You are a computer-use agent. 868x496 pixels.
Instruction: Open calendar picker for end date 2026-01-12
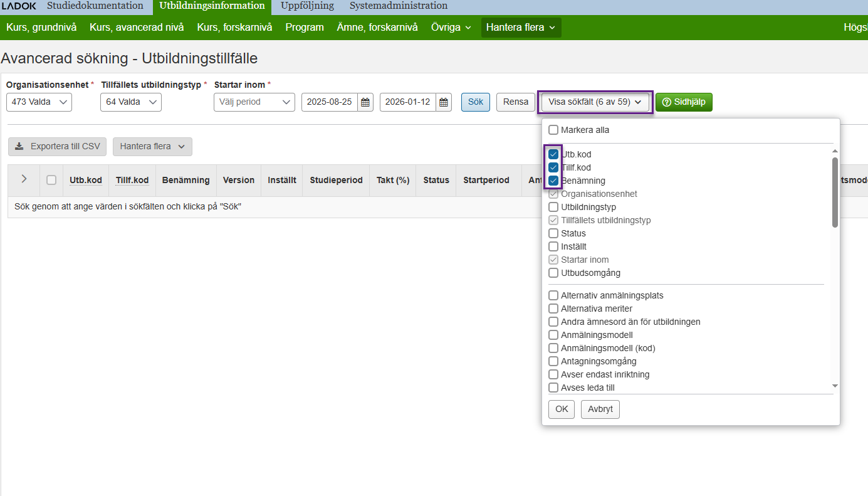(444, 102)
